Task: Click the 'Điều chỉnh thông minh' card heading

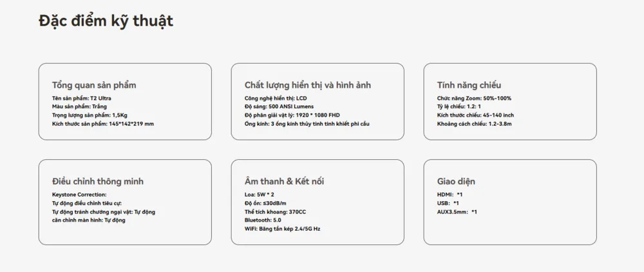Action: (x=98, y=181)
